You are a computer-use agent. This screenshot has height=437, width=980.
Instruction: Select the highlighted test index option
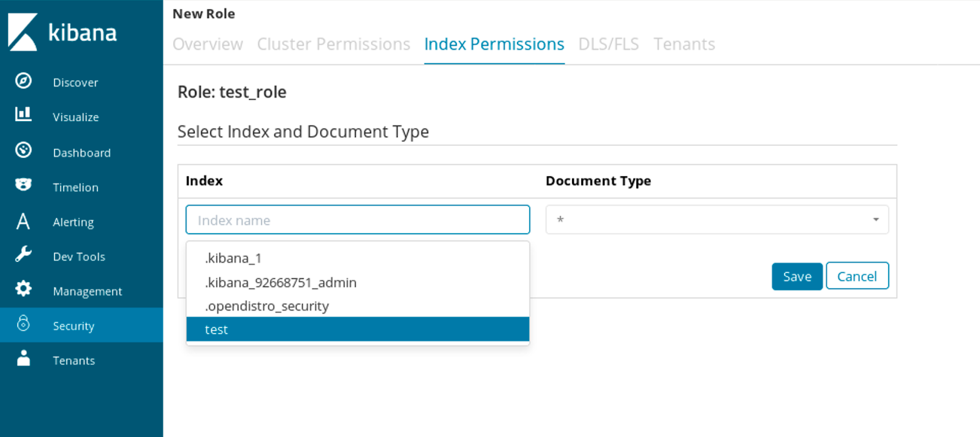pos(358,329)
